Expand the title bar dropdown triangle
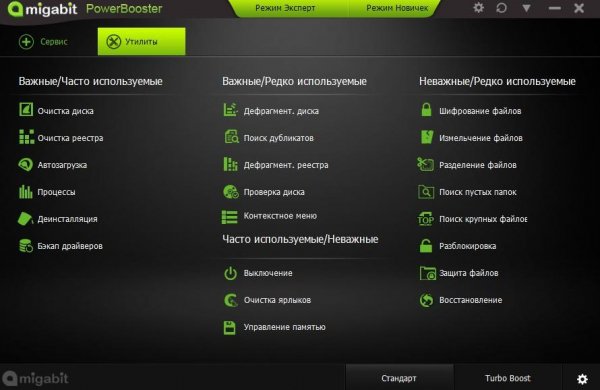This screenshot has width=600, height=390. (x=527, y=8)
